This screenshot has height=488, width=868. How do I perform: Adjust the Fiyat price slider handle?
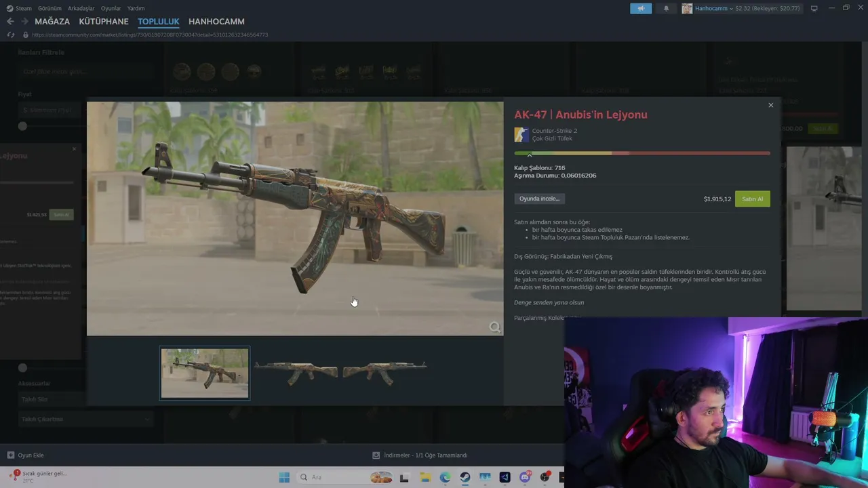tap(22, 126)
